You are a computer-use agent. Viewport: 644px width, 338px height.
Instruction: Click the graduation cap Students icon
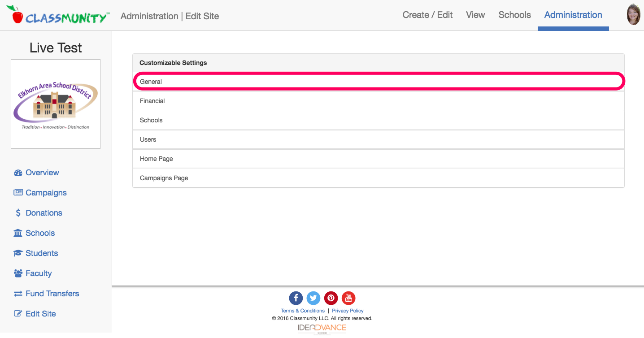click(17, 253)
